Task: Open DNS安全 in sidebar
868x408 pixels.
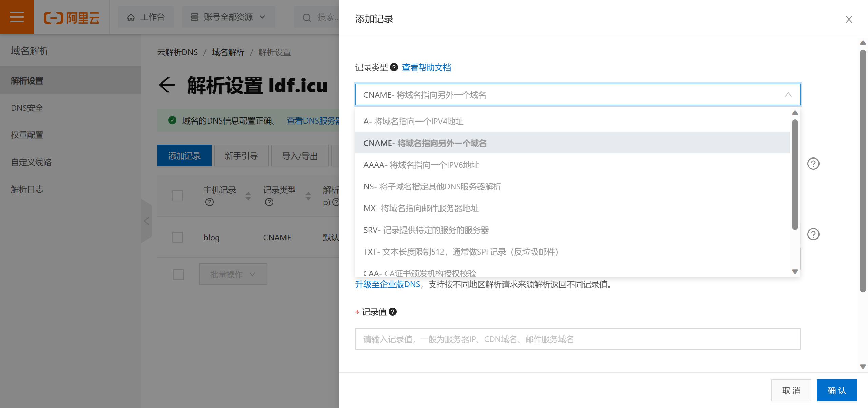Action: 71,108
